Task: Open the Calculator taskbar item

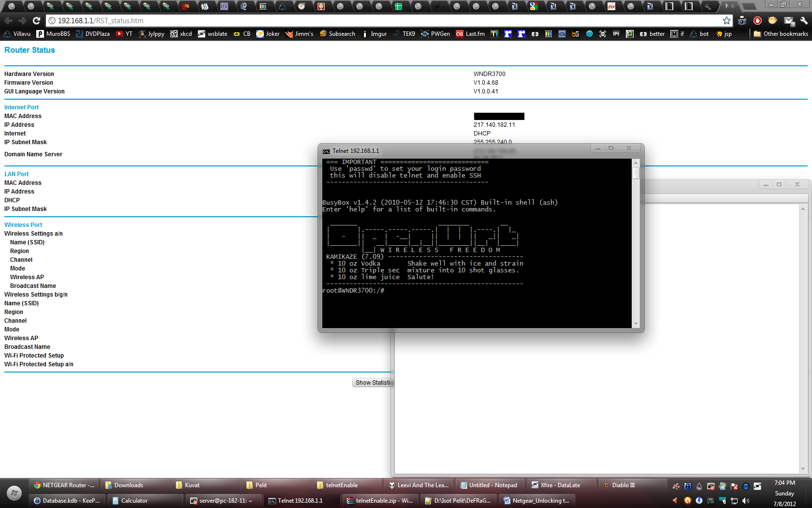Action: tap(146, 501)
